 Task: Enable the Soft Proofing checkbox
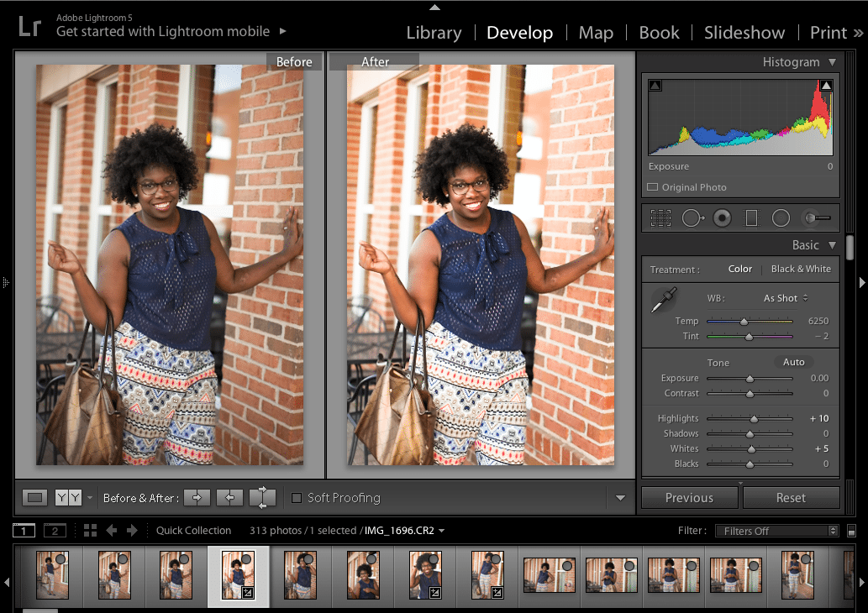coord(297,498)
